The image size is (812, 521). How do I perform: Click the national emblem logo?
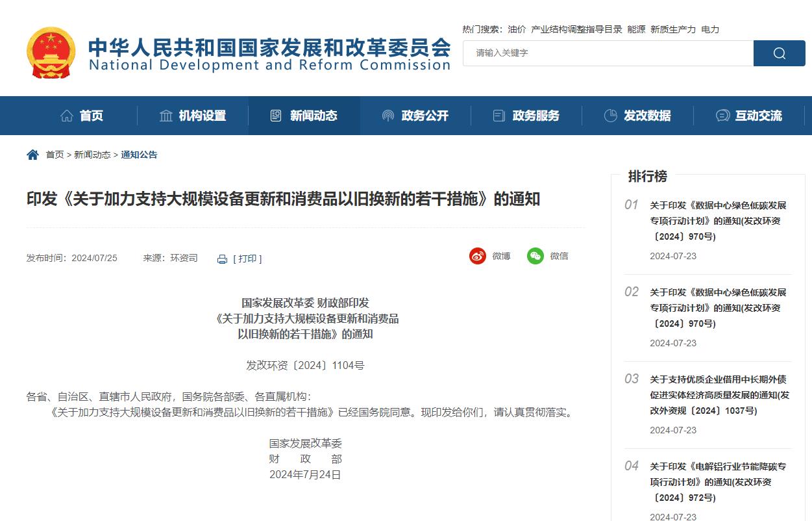coord(51,53)
